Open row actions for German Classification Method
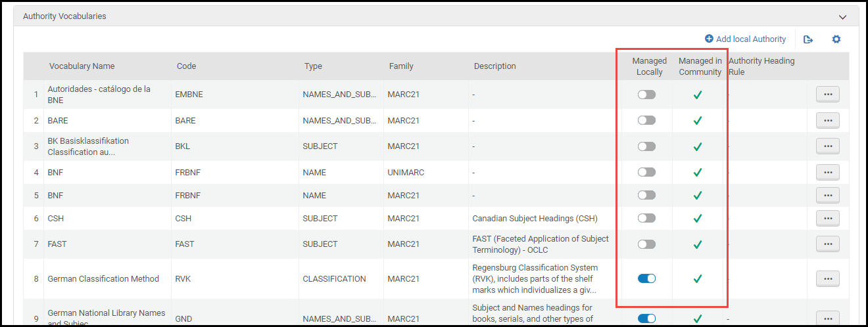 pos(827,278)
